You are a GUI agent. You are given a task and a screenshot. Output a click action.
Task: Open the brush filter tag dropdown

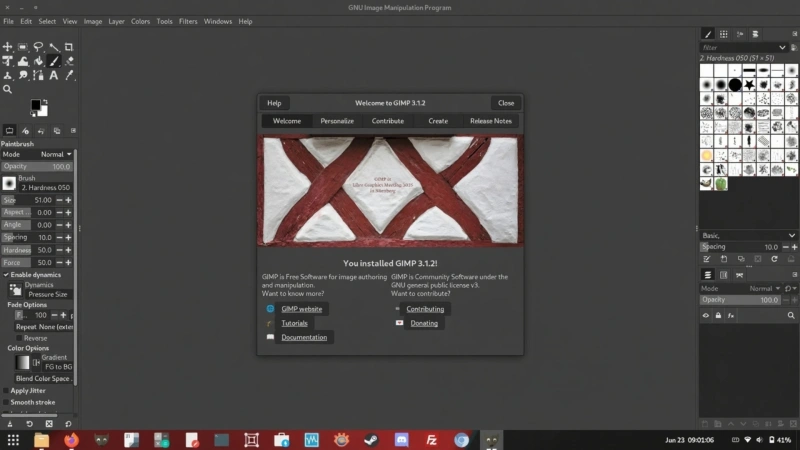[x=782, y=47]
